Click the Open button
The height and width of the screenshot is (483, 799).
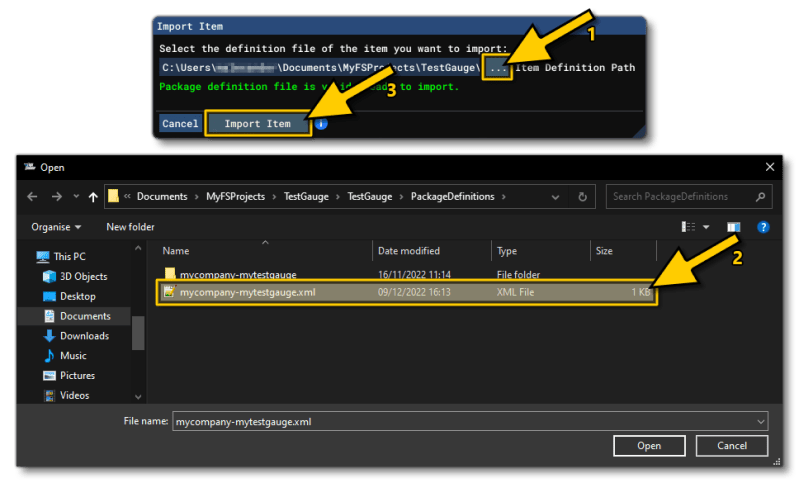(x=649, y=446)
